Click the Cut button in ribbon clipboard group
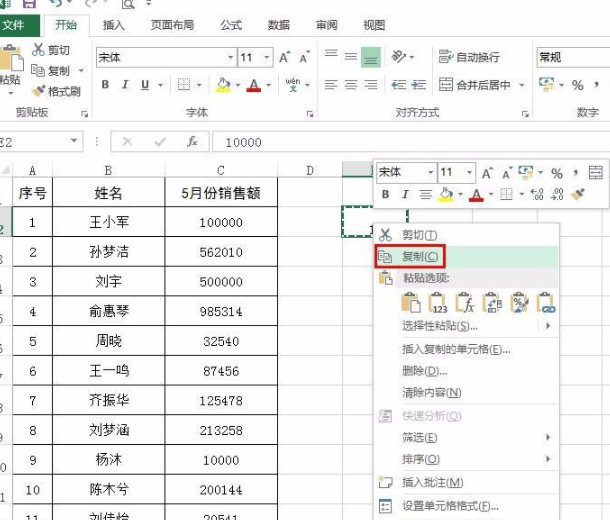Image resolution: width=610 pixels, height=520 pixels. point(51,50)
